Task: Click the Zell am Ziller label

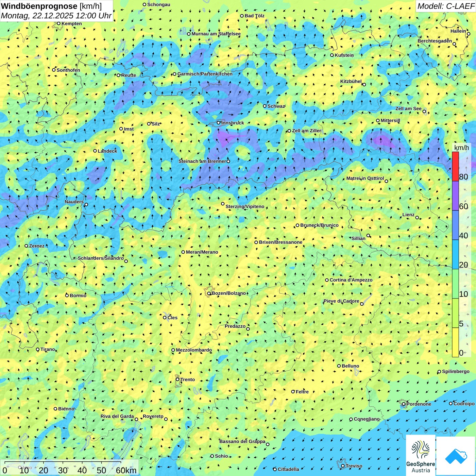Action: click(306, 131)
